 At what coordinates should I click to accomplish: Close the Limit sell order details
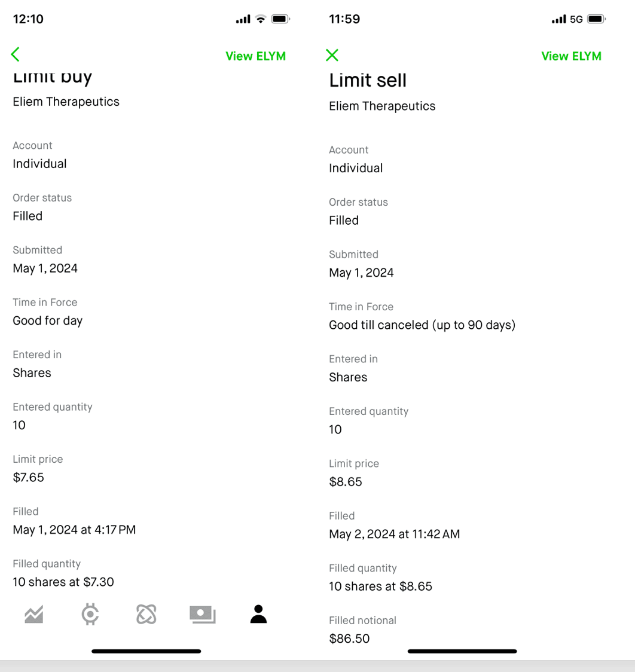click(332, 55)
